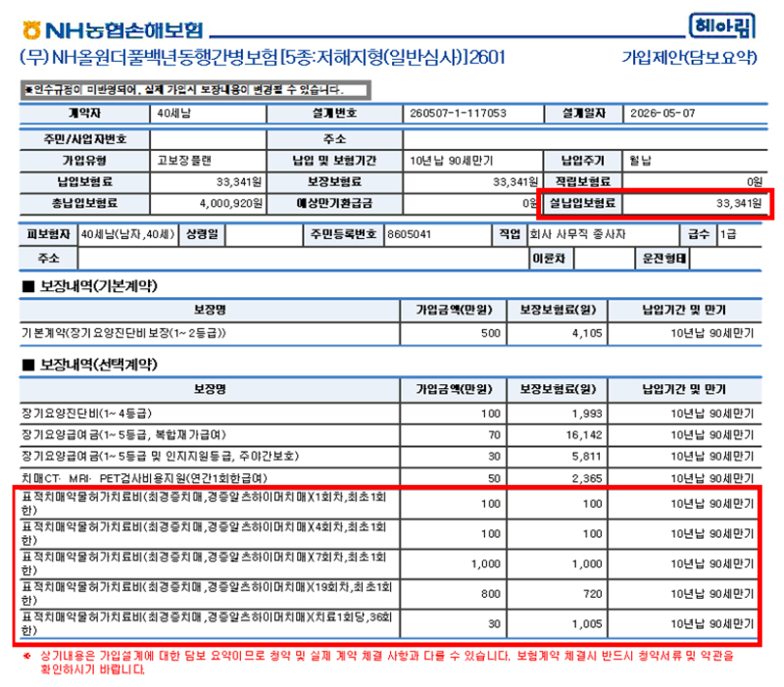Click the 기본계약(장기요양진단비보장(1~2등급)) row name
Image resolution: width=784 pixels, height=687 pixels.
[123, 333]
